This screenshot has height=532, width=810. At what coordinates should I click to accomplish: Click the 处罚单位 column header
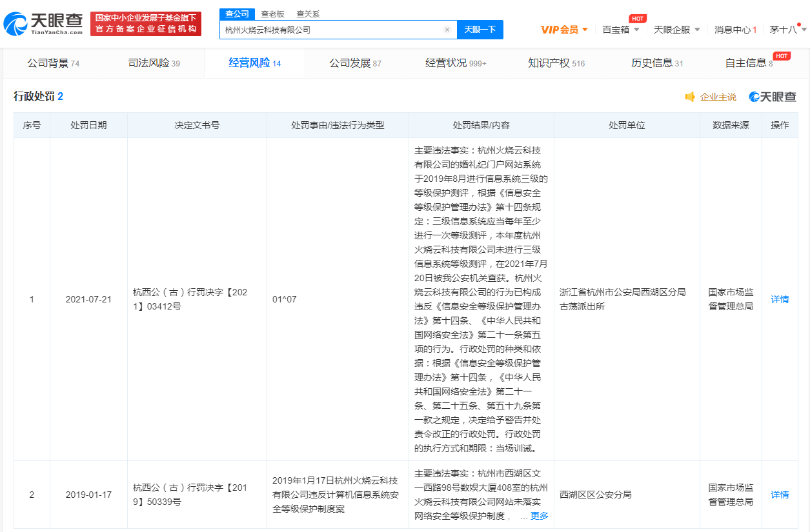627,125
